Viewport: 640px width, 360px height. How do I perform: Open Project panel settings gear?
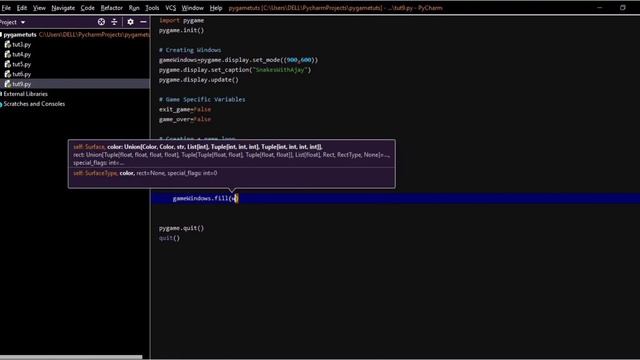[130, 22]
